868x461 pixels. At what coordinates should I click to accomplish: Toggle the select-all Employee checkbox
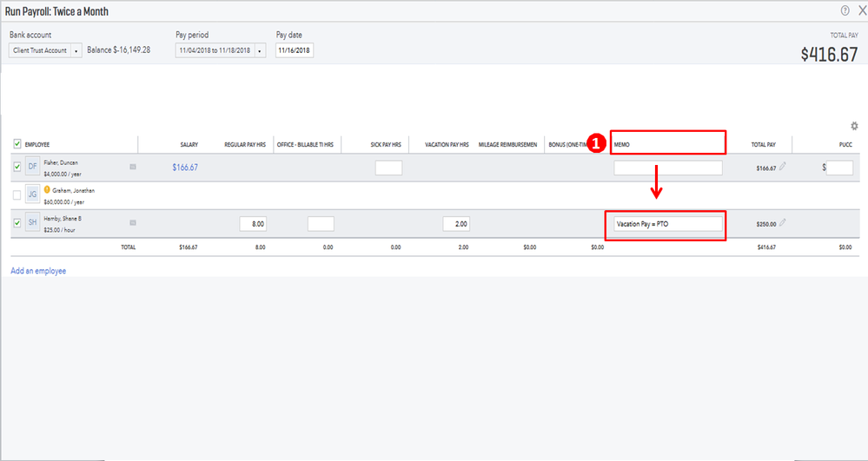coord(17,144)
